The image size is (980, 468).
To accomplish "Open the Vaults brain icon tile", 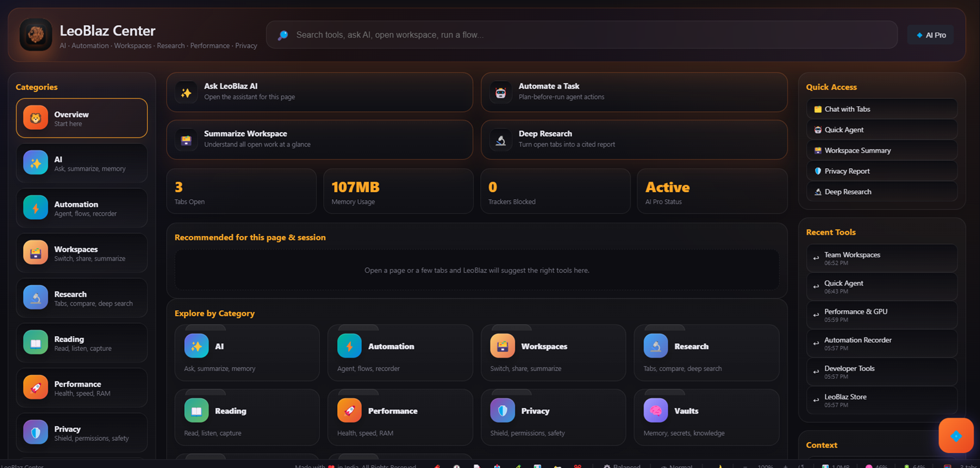I will click(656, 410).
